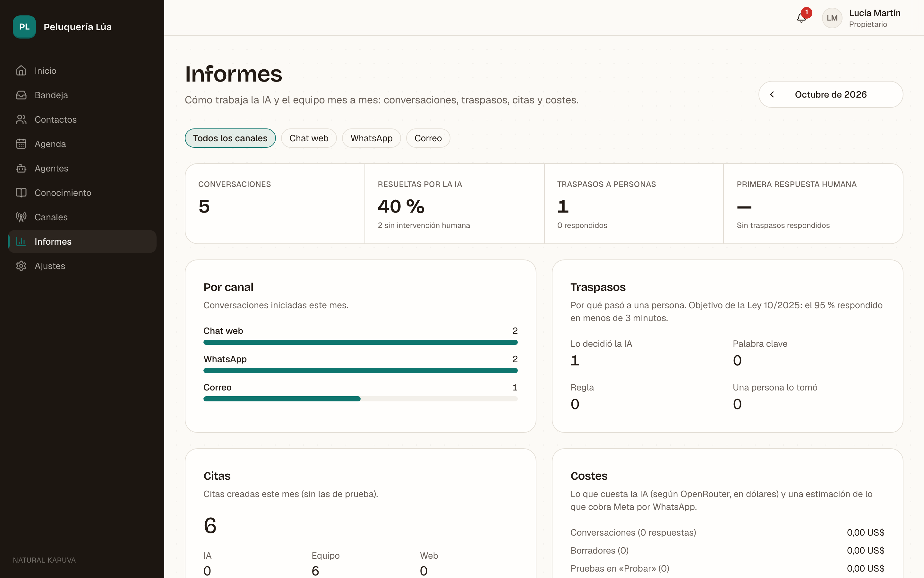
Task: Open the Bandeja inbox icon
Action: click(21, 95)
